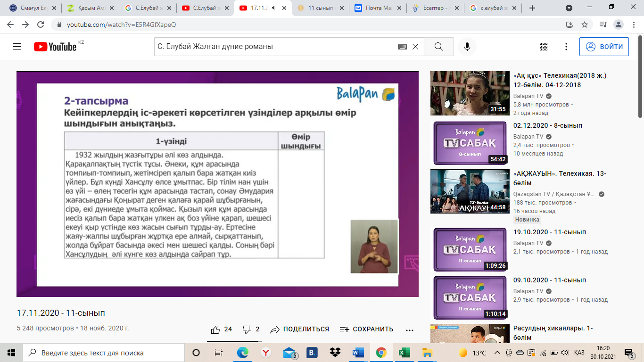Switch to the 11 сынып tab
Screen dimensions: 644x362
click(320, 8)
